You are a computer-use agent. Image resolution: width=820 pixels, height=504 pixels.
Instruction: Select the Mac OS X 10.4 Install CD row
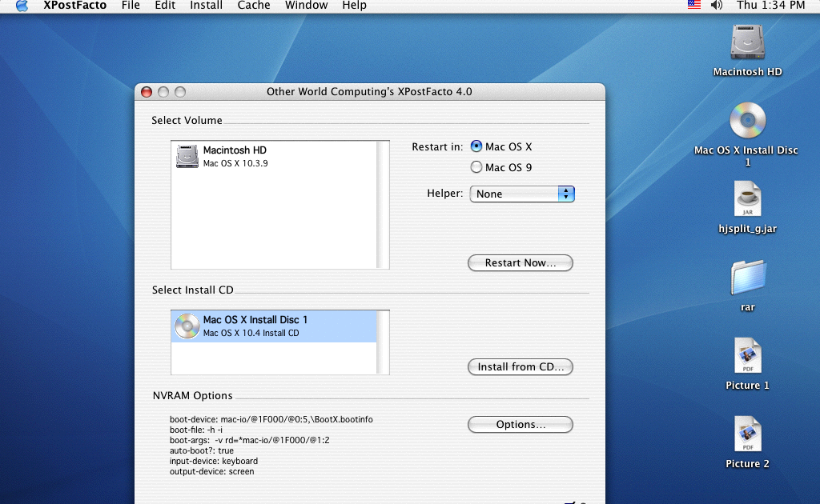(x=274, y=326)
